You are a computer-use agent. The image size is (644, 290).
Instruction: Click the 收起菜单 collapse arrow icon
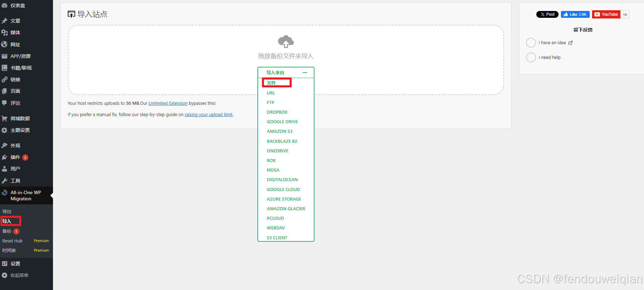(4, 275)
